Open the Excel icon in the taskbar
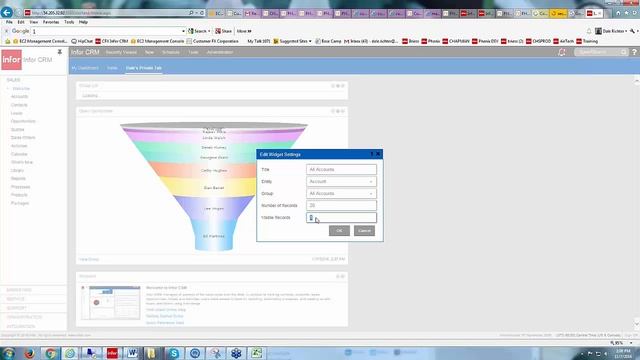The image size is (640, 360). click(x=256, y=353)
